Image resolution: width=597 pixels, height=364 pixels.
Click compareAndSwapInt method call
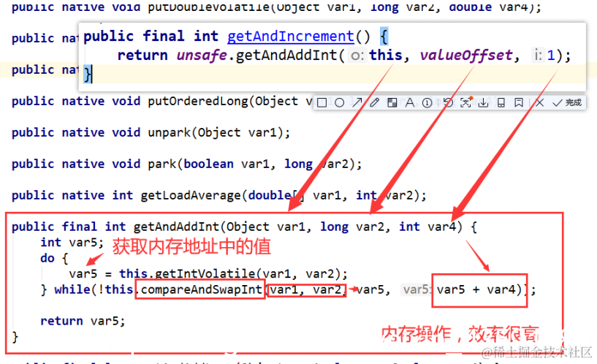[201, 289]
